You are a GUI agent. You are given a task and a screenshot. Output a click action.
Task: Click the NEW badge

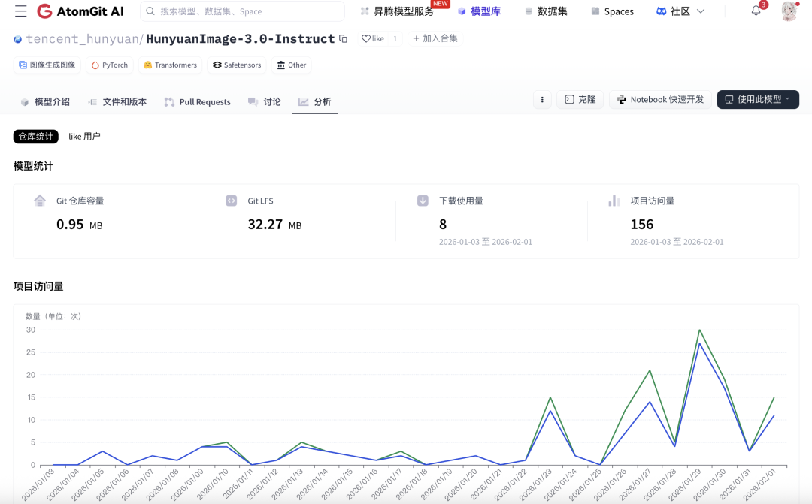(x=440, y=4)
